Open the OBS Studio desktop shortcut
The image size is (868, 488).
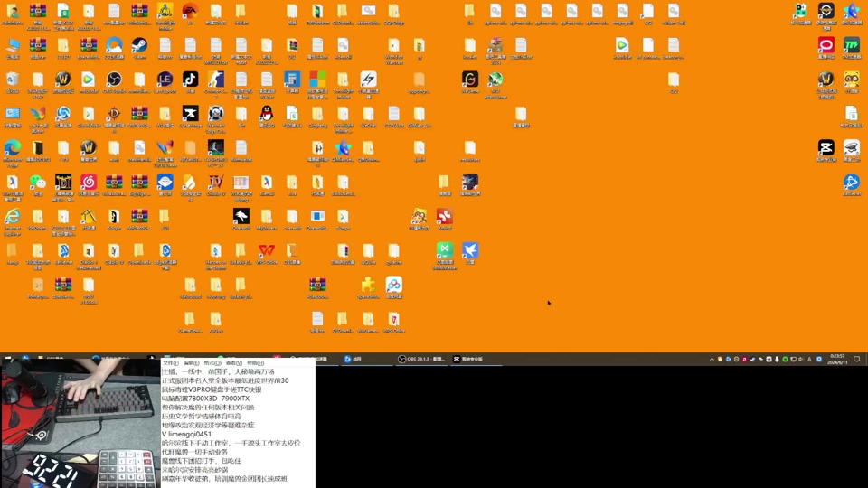114,80
